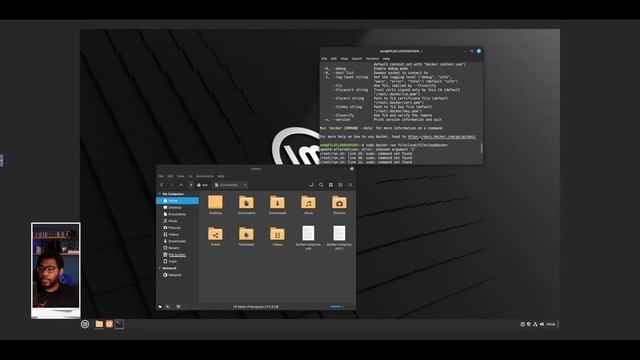Open the file manager Bookmarks menu
The width and height of the screenshot is (640, 360).
[x=205, y=176]
